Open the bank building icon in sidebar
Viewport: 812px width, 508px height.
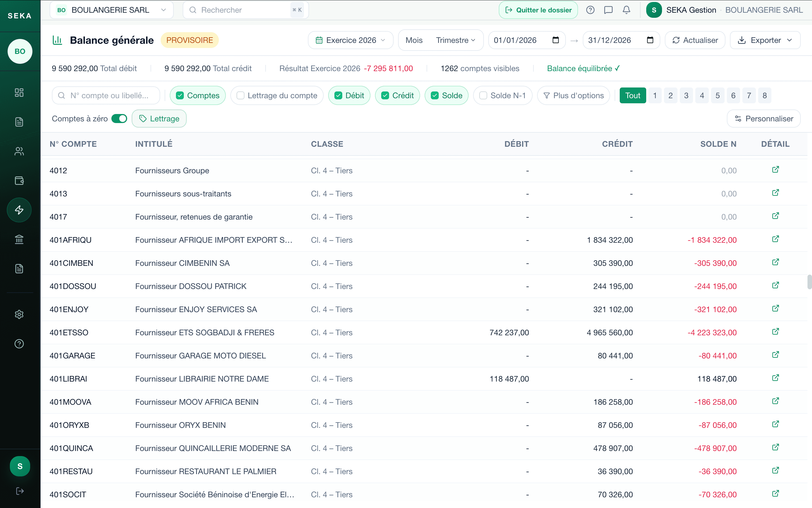tap(19, 239)
